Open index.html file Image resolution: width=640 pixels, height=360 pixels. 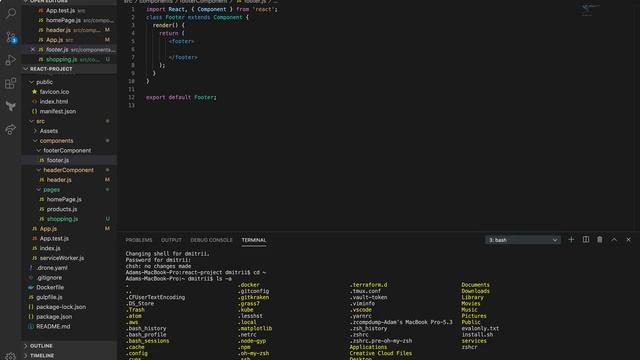69,102
